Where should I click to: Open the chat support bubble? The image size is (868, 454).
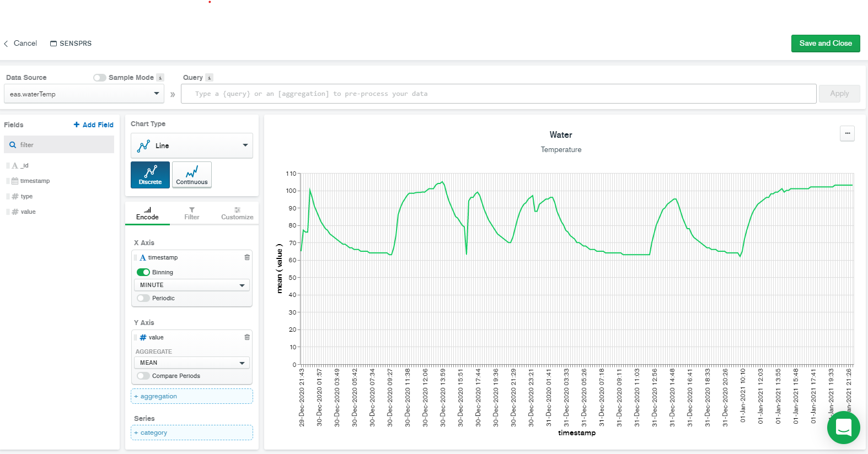(843, 428)
